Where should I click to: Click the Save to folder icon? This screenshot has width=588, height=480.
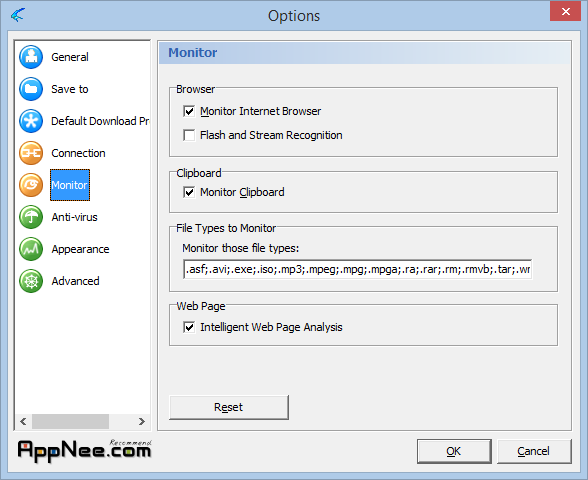click(31, 89)
